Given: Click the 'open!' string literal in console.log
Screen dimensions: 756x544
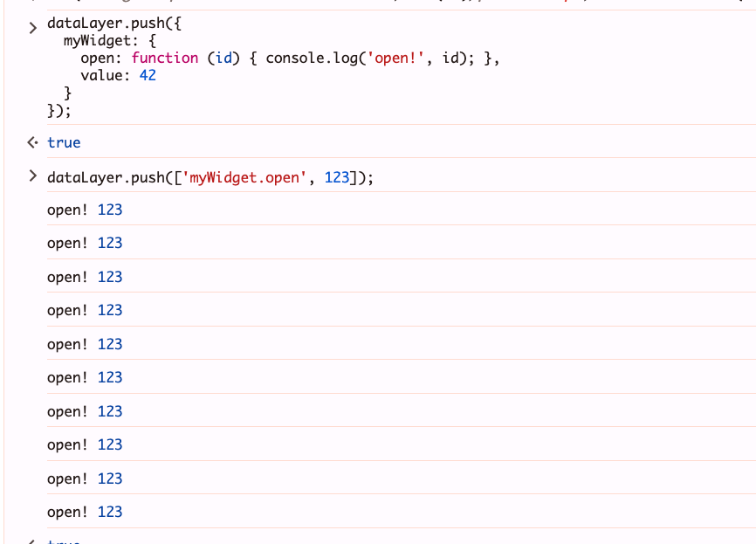Looking at the screenshot, I should pos(395,58).
